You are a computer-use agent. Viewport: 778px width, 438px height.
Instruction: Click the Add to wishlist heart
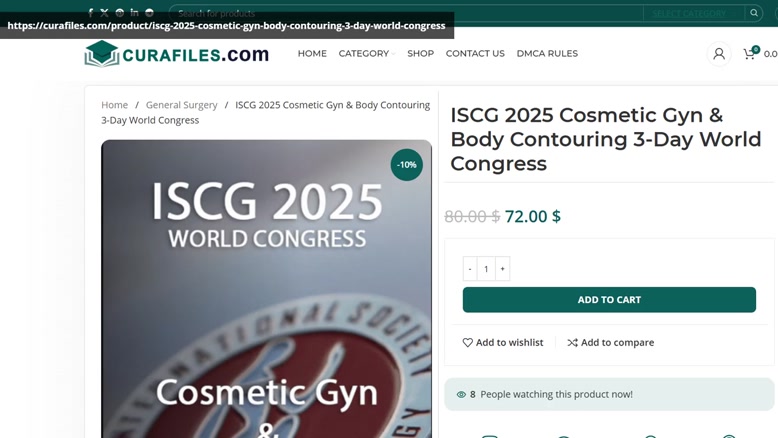(x=467, y=342)
